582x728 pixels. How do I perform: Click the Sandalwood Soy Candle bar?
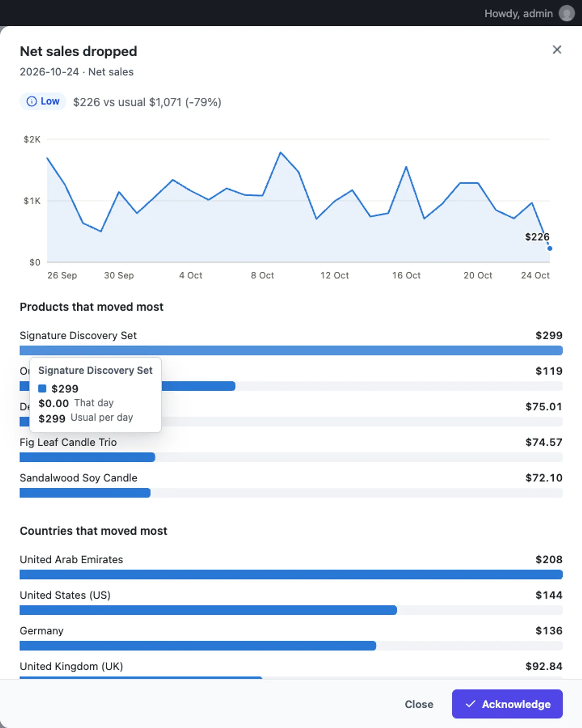point(85,493)
